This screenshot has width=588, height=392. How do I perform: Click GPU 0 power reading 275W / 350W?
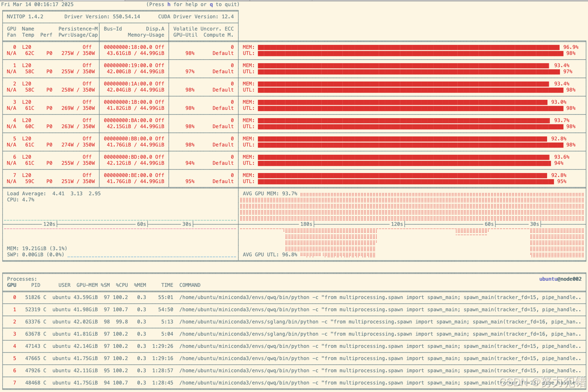[78, 53]
